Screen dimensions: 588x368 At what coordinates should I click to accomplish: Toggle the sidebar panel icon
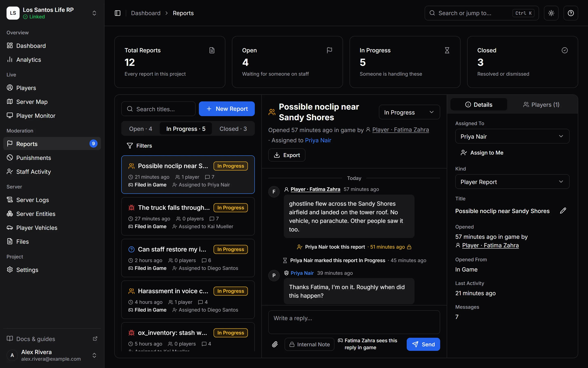(117, 13)
